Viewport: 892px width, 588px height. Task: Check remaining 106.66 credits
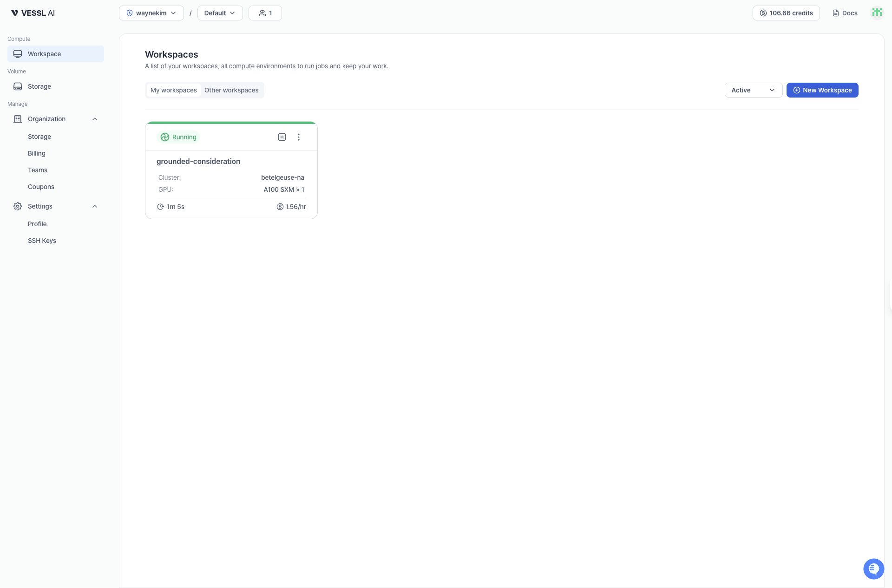tap(786, 13)
